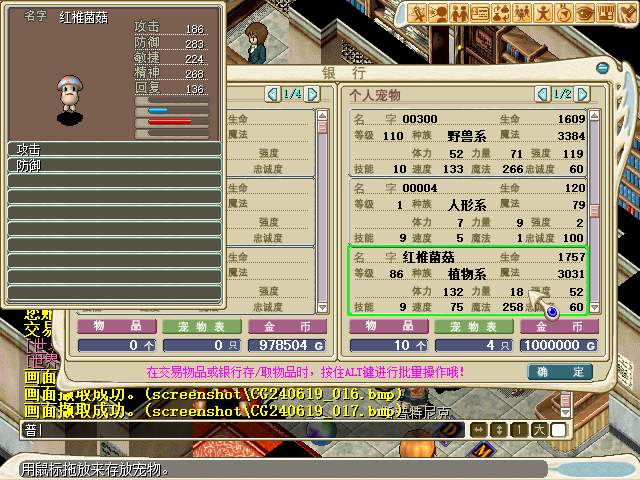
Task: Go to next page of 个人宠物 1/2
Action: pos(582,94)
